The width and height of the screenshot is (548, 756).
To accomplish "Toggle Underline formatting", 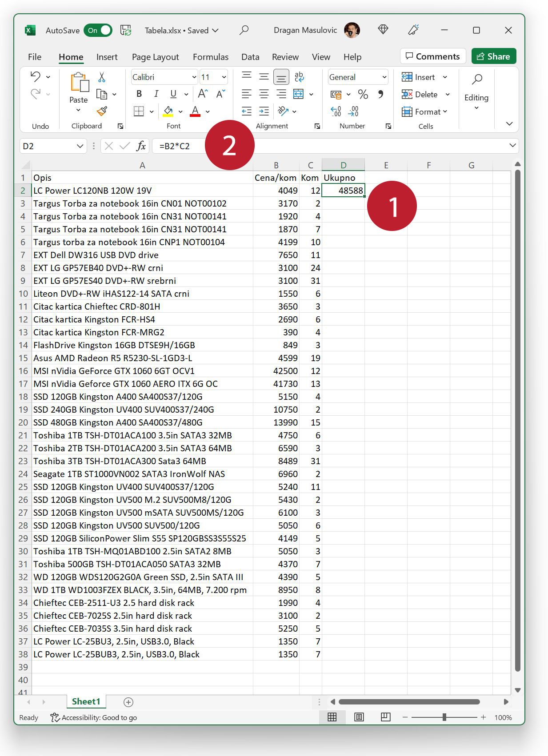I will [173, 94].
